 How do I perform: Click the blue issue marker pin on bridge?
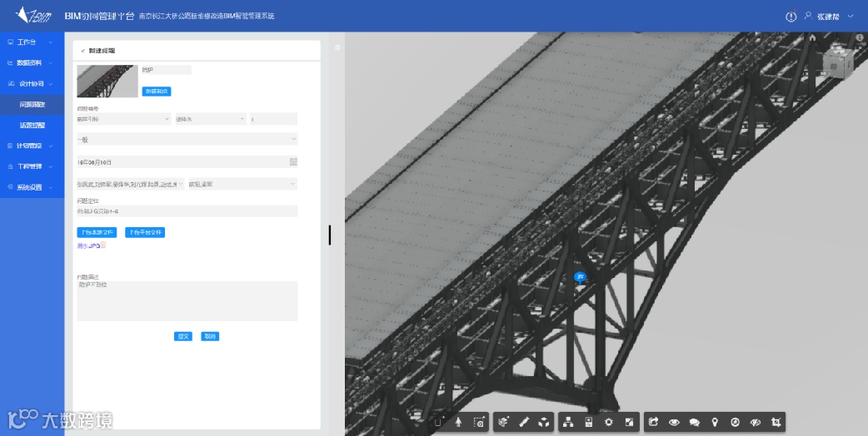pos(580,277)
